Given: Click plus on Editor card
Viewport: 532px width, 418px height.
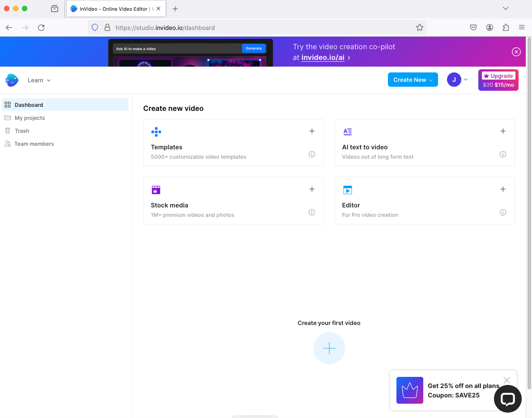Looking at the screenshot, I should coord(503,189).
